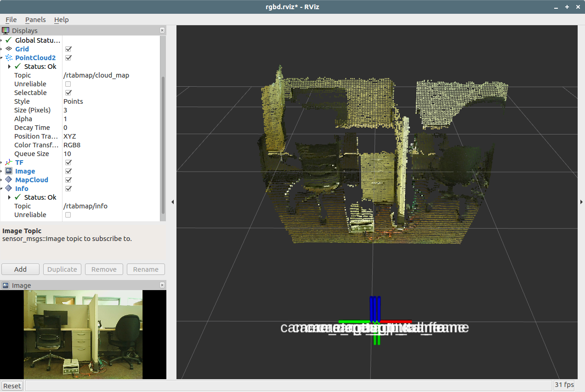The width and height of the screenshot is (585, 392).
Task: Close the Displays panel
Action: click(x=162, y=30)
